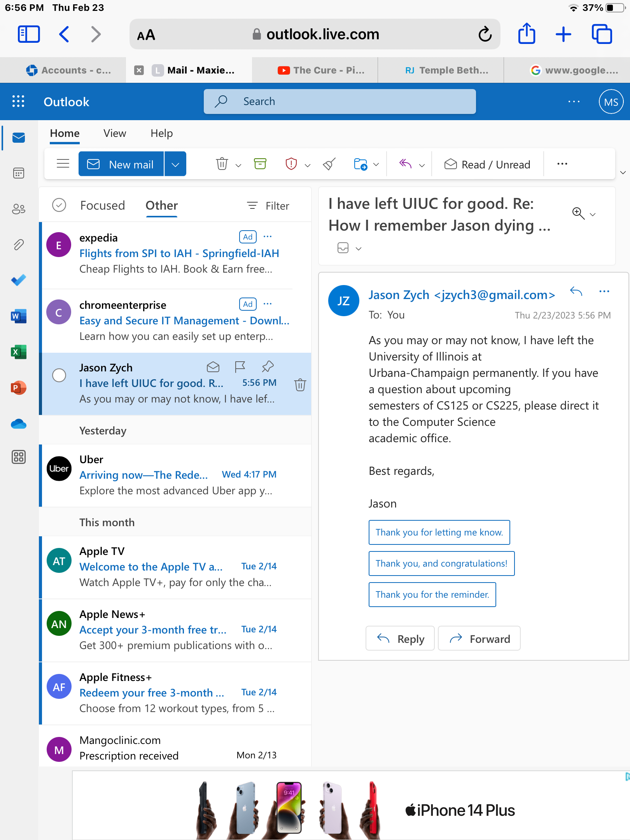Open the Outlook app launcher grid
The width and height of the screenshot is (630, 840).
(18, 101)
